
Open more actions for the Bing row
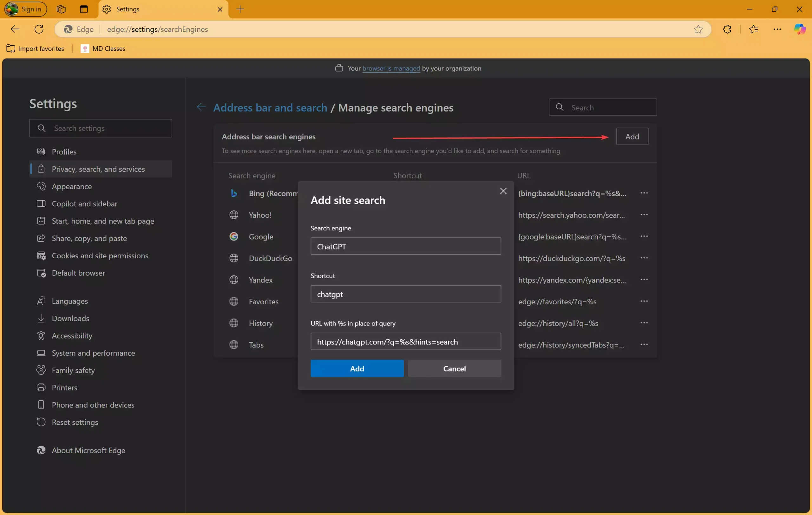click(x=644, y=193)
